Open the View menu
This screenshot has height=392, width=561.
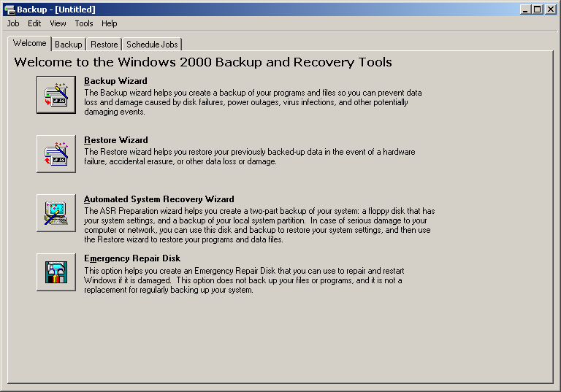point(58,23)
